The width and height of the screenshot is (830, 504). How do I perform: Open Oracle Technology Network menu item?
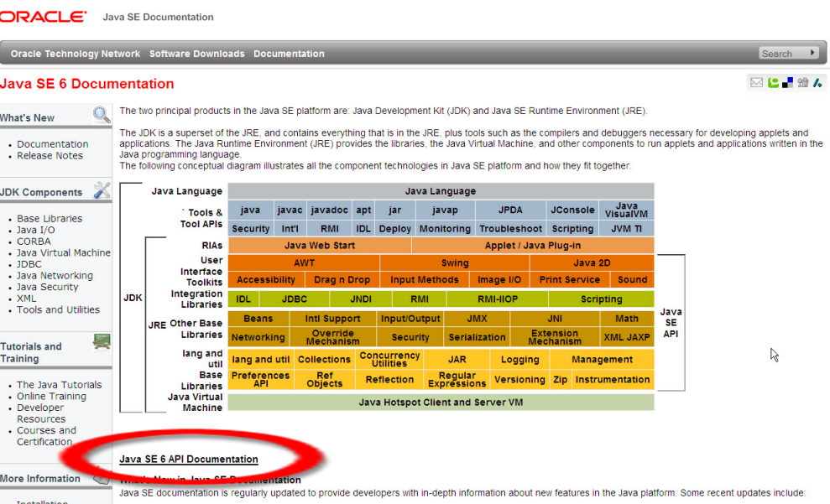tap(76, 54)
